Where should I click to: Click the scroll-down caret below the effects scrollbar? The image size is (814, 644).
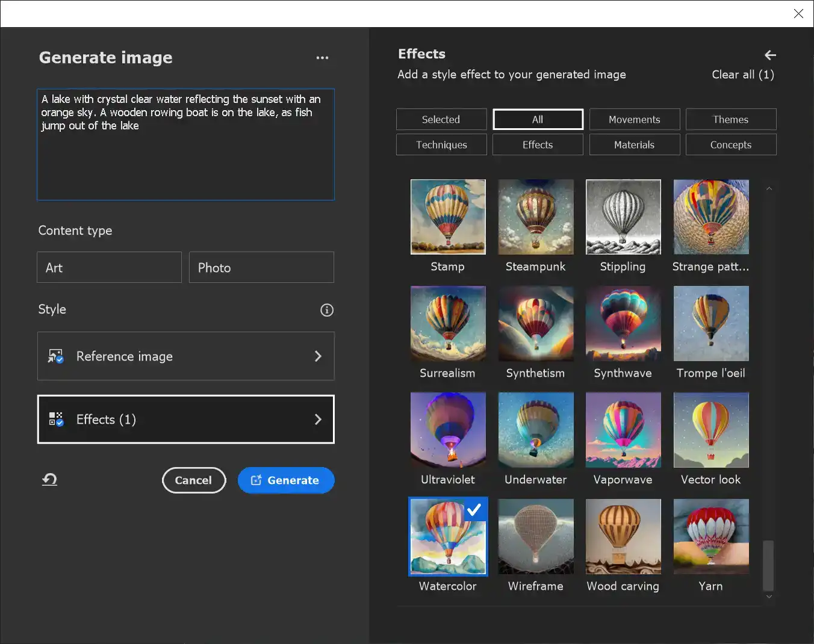[769, 596]
